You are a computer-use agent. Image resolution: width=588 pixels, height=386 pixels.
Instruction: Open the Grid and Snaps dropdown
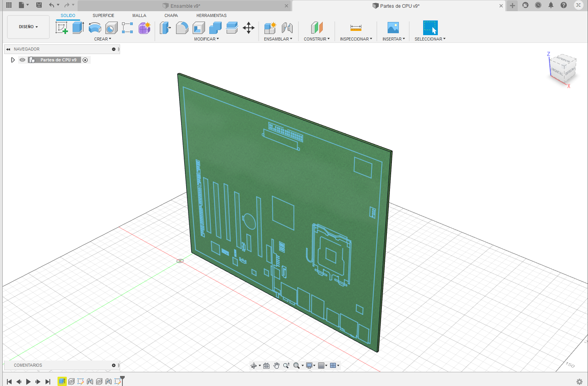click(323, 366)
